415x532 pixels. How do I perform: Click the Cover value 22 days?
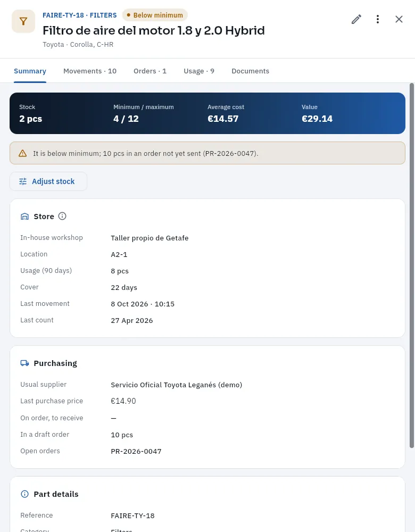124,287
